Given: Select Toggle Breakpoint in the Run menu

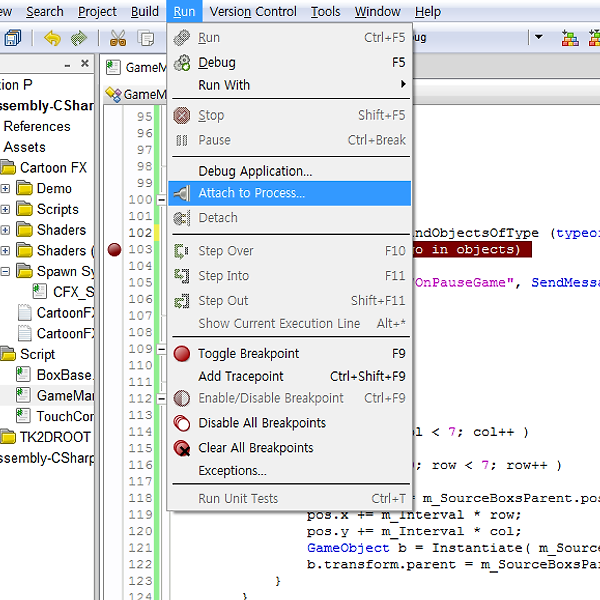Looking at the screenshot, I should pyautogui.click(x=248, y=353).
